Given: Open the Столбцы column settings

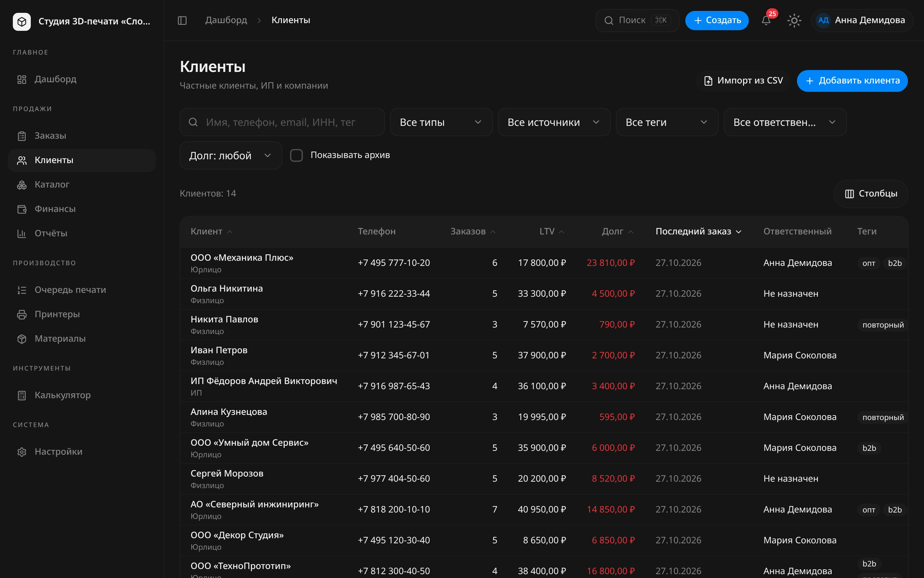Looking at the screenshot, I should (870, 194).
